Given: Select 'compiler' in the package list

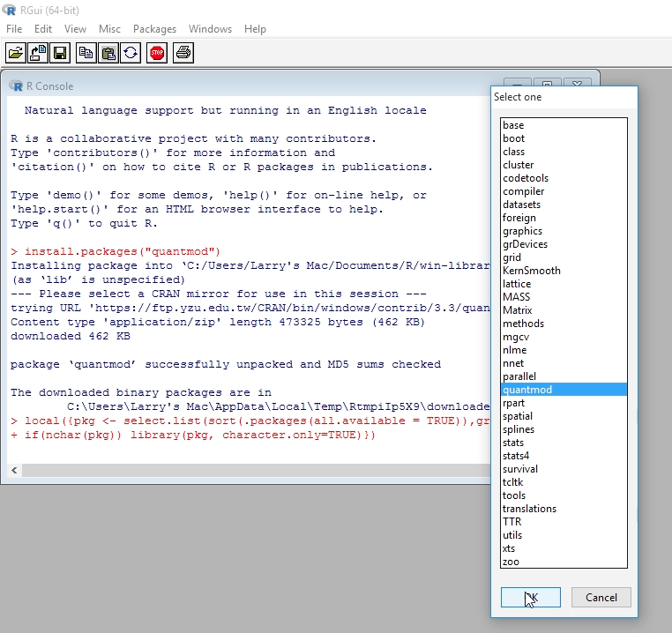Looking at the screenshot, I should pyautogui.click(x=564, y=191).
